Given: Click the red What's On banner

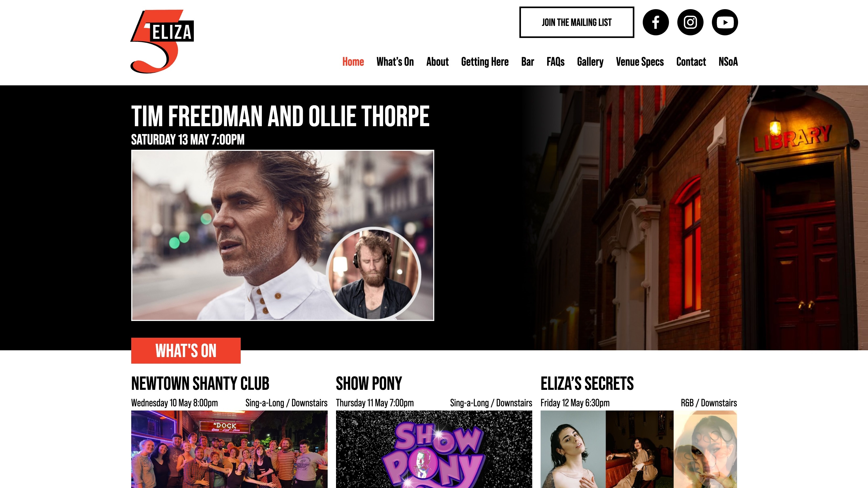Looking at the screenshot, I should click(186, 351).
